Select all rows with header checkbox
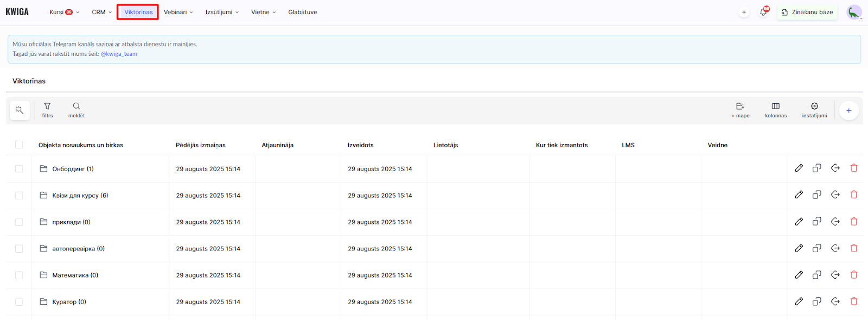Screen dimensions: 868x320 (19, 145)
